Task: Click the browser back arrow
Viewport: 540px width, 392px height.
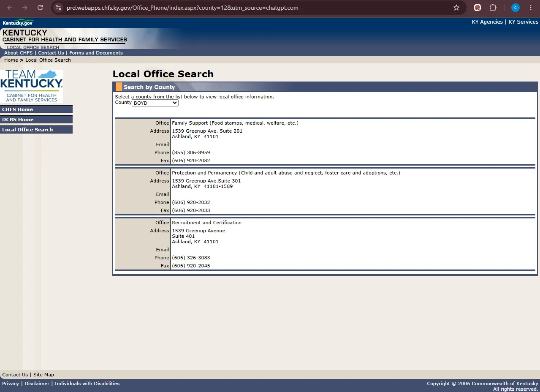Action: coord(10,8)
